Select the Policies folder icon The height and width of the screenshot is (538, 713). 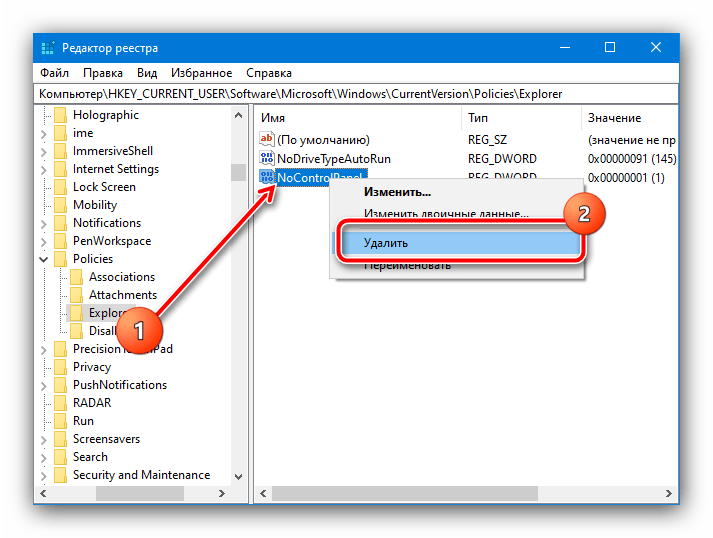click(x=60, y=259)
